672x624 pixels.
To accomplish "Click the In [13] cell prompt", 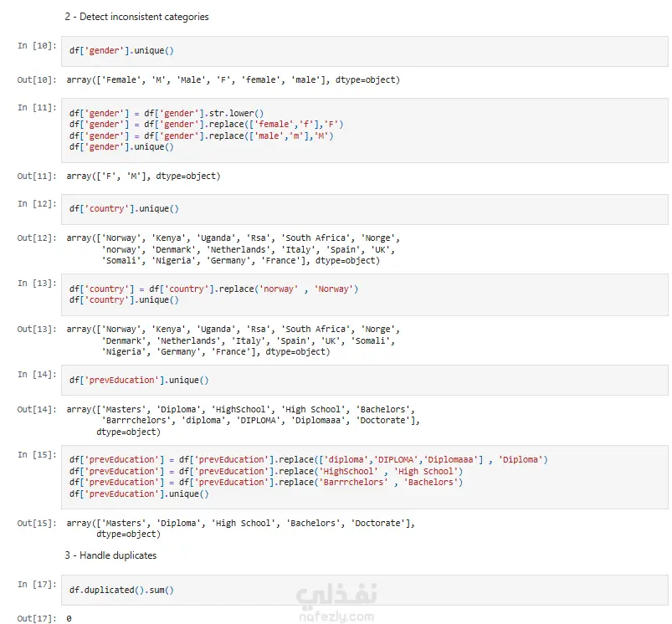I will click(x=37, y=283).
